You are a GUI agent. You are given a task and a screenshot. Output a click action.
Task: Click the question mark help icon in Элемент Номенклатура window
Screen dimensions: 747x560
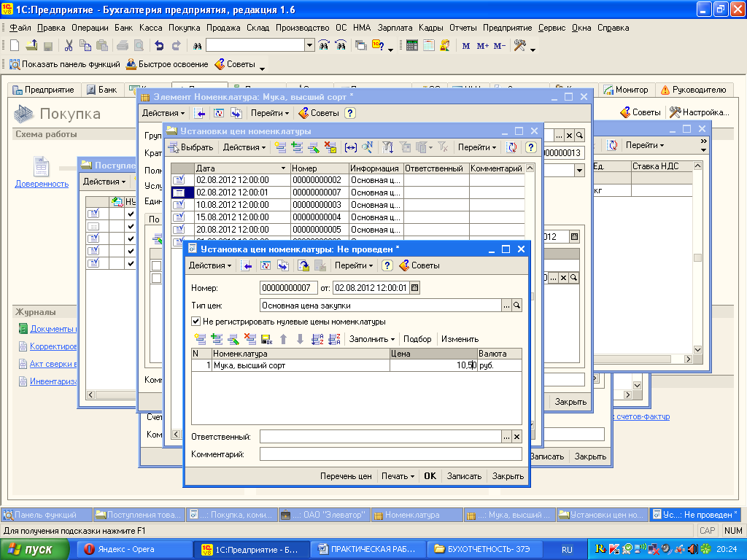click(x=350, y=113)
